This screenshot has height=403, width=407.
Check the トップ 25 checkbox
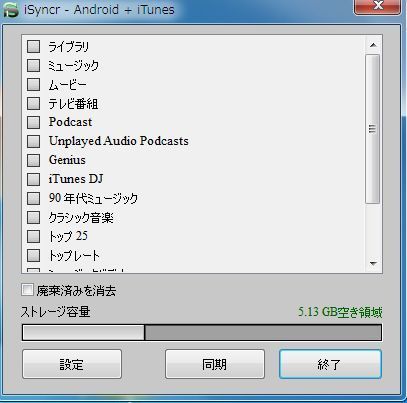point(33,236)
